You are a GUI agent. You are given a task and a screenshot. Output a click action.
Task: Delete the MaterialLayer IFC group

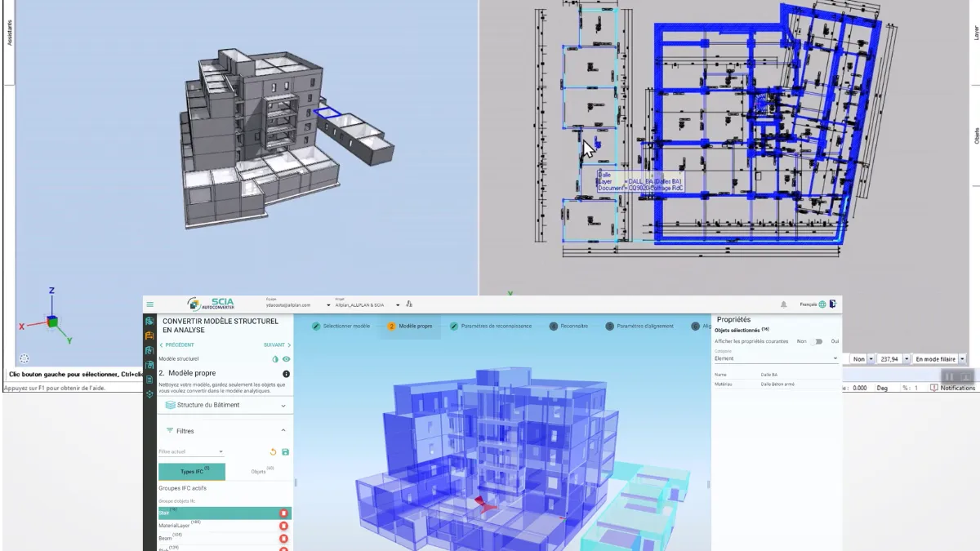[283, 525]
